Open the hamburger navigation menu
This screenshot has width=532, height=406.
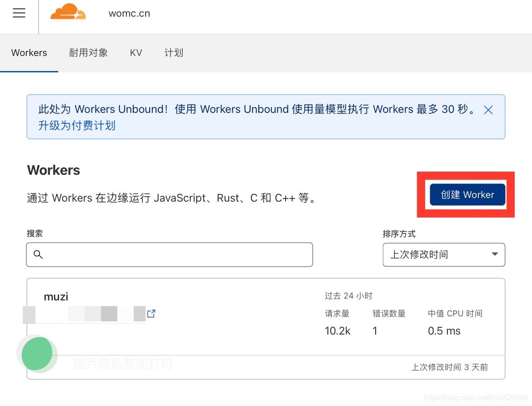pos(19,13)
